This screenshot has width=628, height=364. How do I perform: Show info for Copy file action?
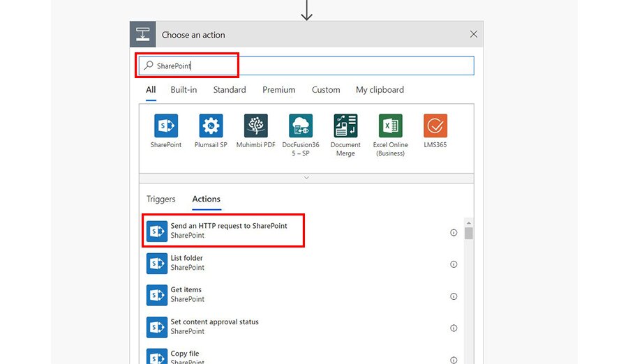[454, 360]
